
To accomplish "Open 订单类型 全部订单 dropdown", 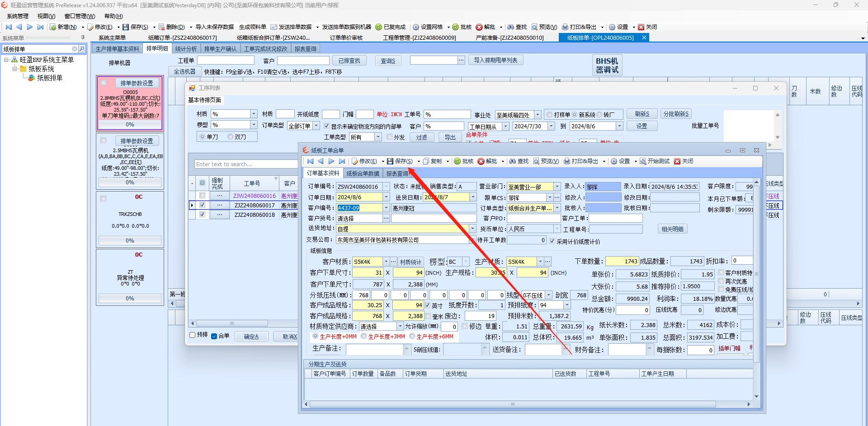I will click(x=316, y=126).
